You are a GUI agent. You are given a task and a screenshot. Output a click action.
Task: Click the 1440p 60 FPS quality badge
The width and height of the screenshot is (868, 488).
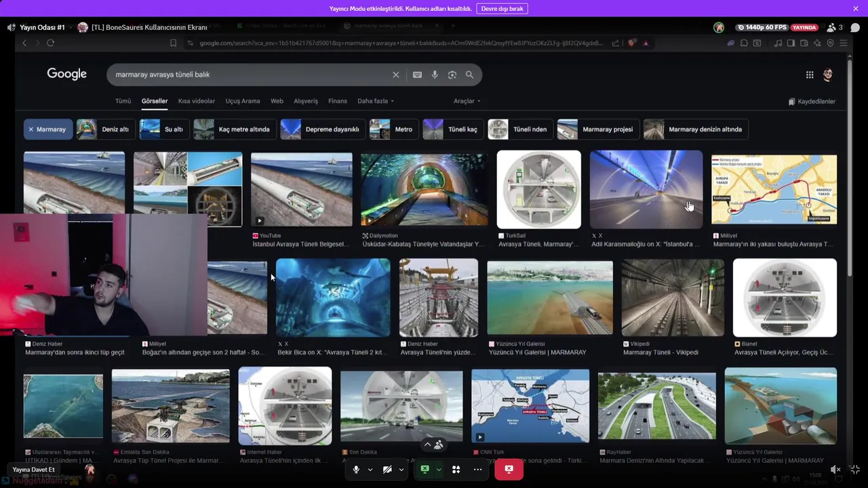[x=762, y=28]
